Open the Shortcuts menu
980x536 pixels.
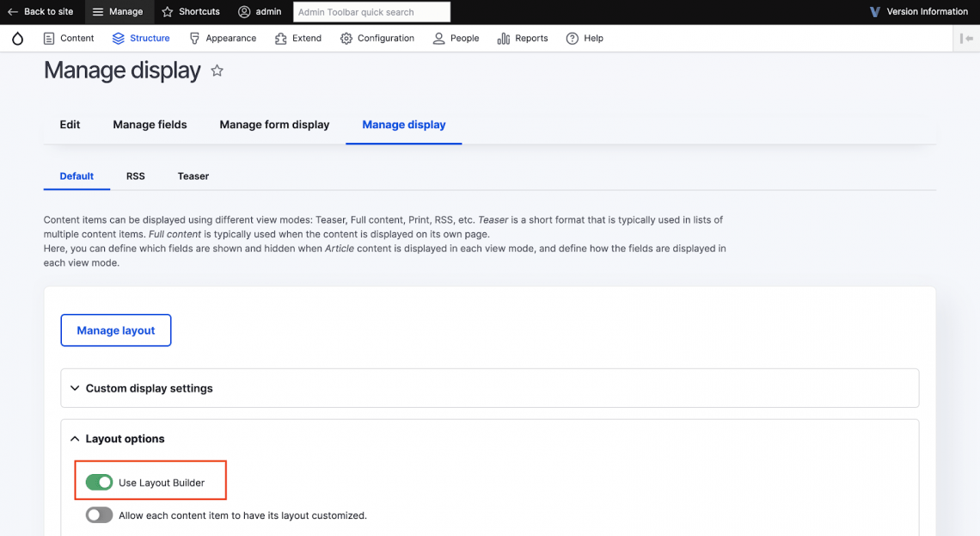[191, 12]
